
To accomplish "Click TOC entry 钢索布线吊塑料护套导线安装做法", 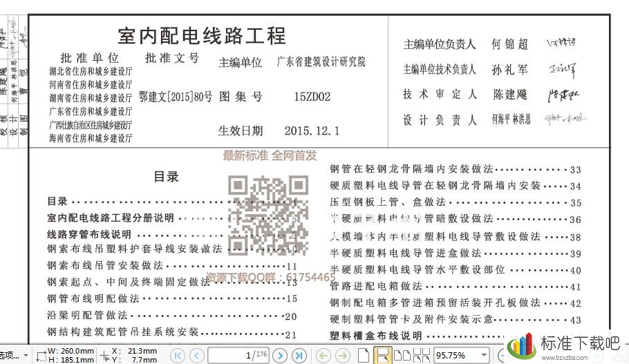I will click(x=171, y=249).
